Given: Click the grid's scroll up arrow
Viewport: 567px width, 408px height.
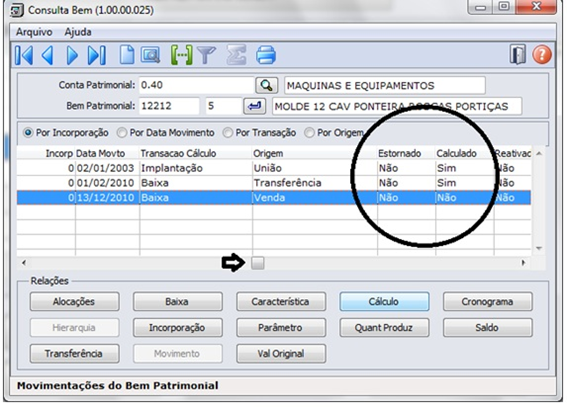Looking at the screenshot, I should [x=539, y=154].
